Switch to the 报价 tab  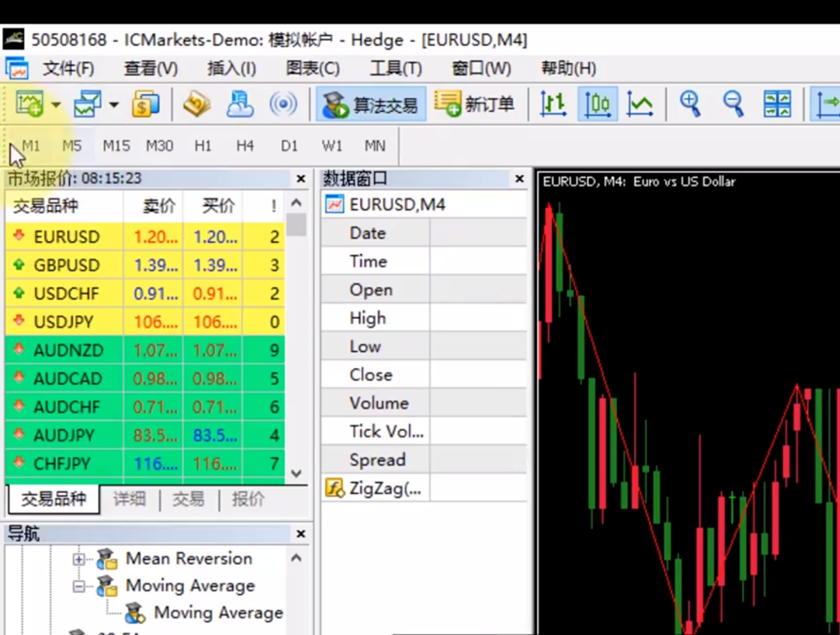248,499
